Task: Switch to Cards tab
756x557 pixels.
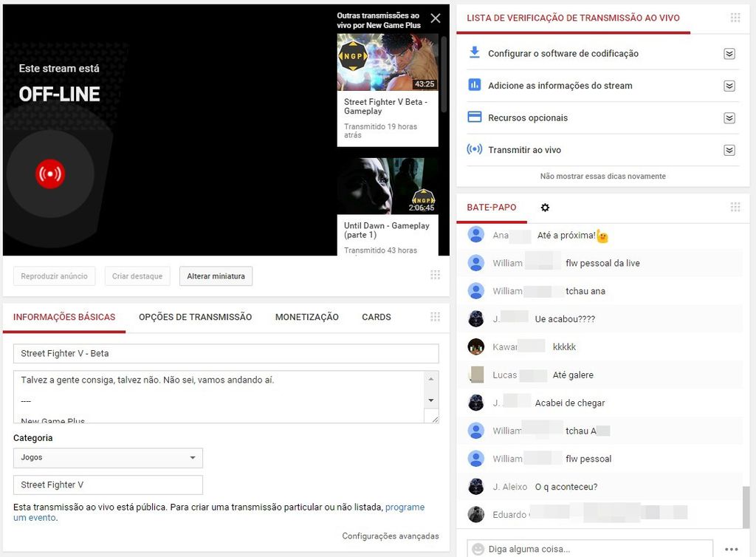Action: tap(377, 318)
